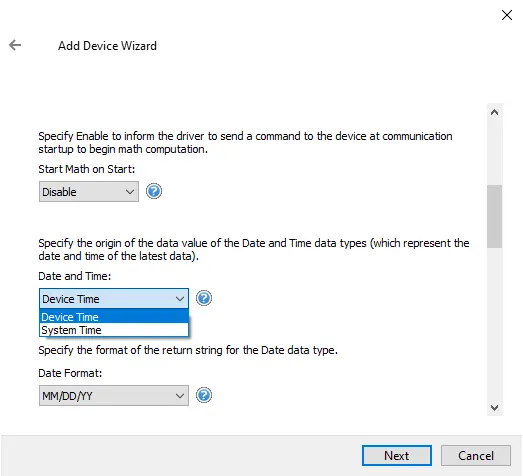Viewport: 523px width, 476px height.
Task: Go back using the wizard back arrow
Action: point(15,45)
